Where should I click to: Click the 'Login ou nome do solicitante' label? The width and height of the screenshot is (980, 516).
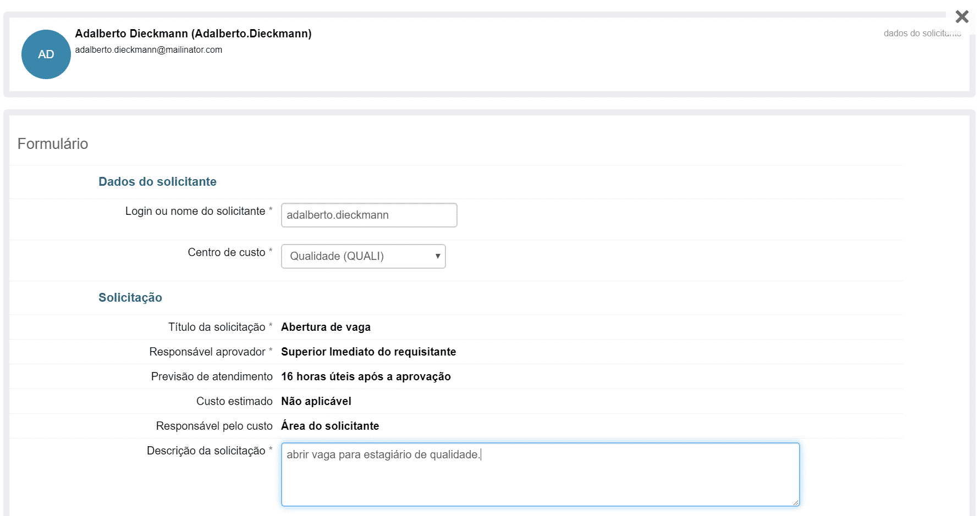coord(195,211)
